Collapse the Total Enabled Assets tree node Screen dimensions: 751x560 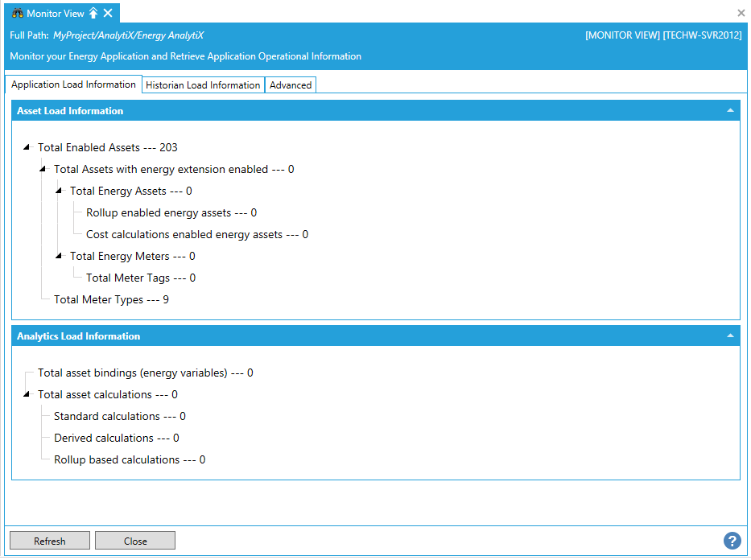[x=27, y=147]
